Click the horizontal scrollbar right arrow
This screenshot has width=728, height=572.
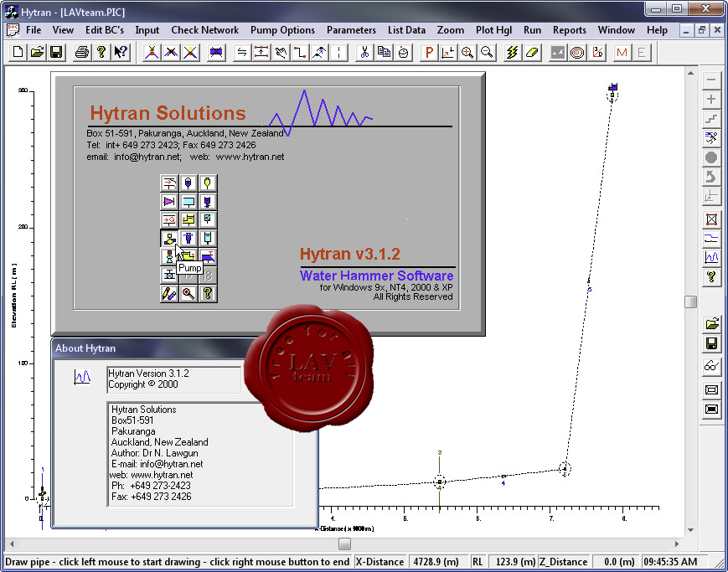(676, 544)
